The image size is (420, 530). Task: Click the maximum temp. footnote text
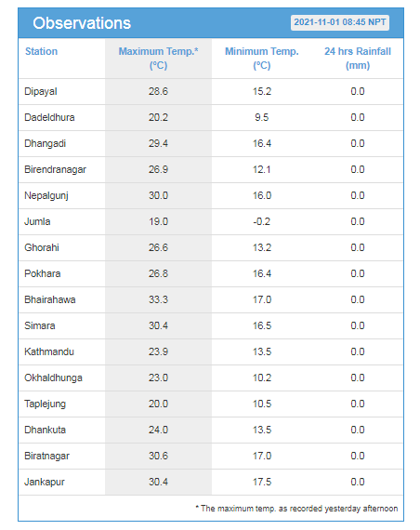tap(296, 509)
